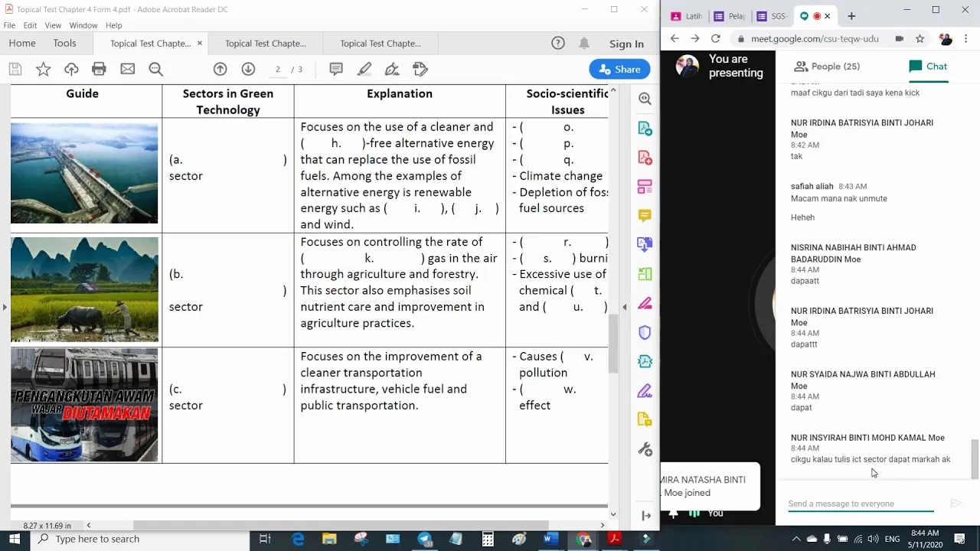Viewport: 980px width, 551px height.
Task: Reload the Google Meet page
Action: tap(715, 38)
